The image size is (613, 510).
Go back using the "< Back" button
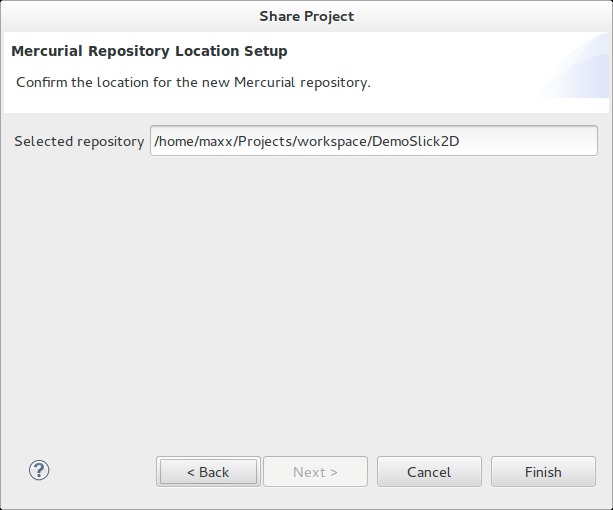[208, 472]
